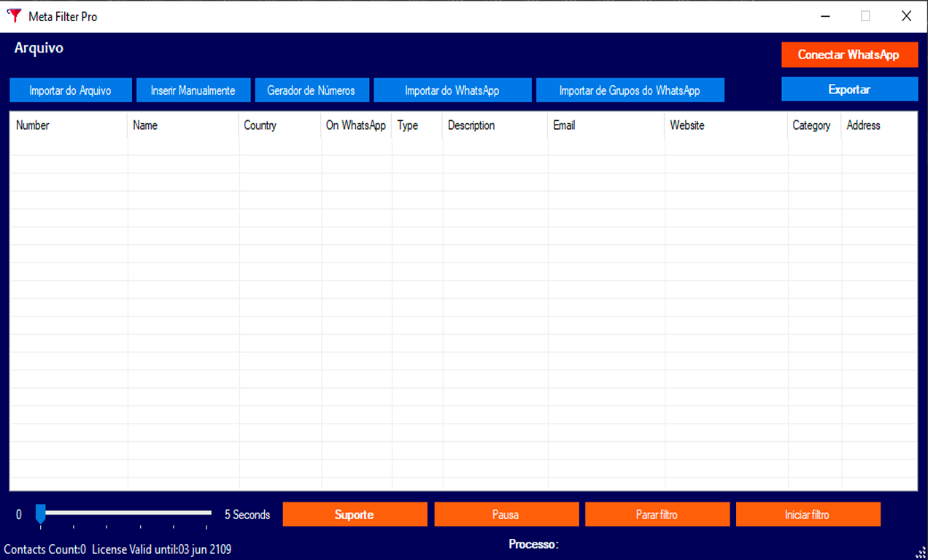Open Gerador de Números
Screen dimensions: 928x560
(x=312, y=90)
